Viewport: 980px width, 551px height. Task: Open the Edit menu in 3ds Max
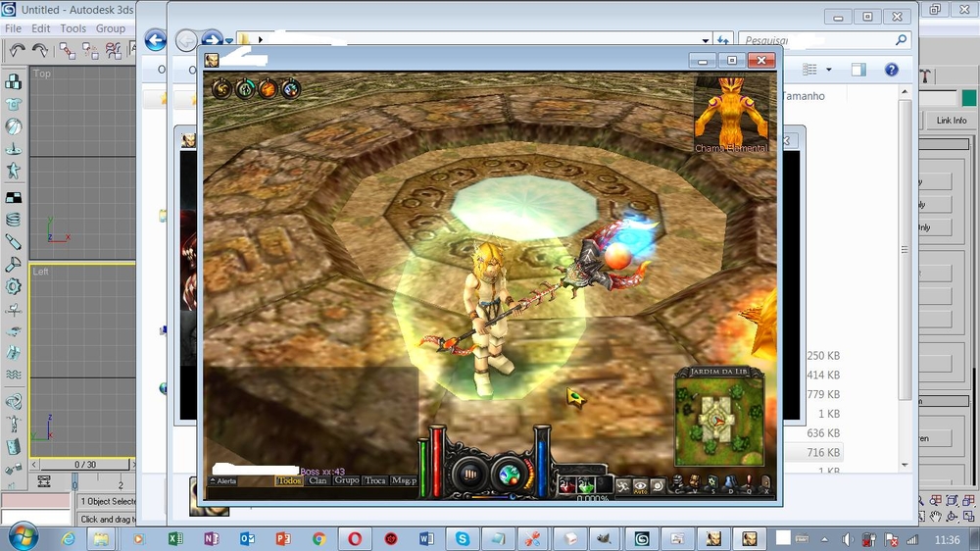pos(40,28)
